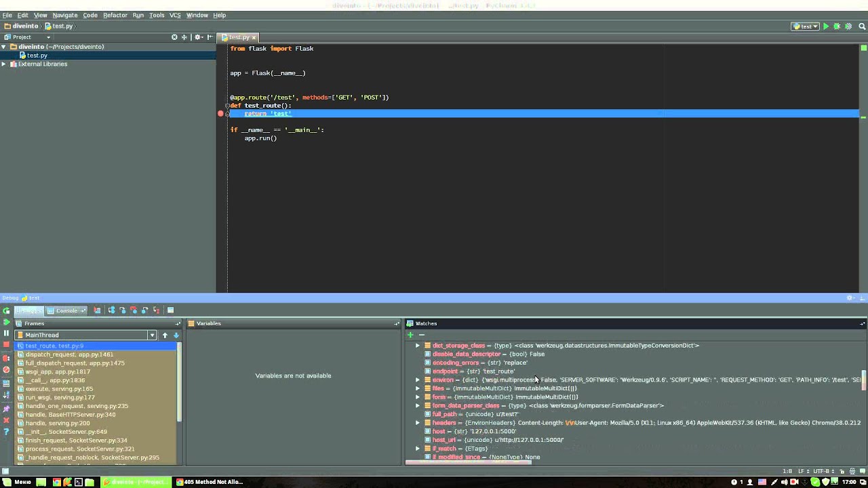This screenshot has height=488, width=868.
Task: Stop the debug session with red square
Action: click(x=6, y=345)
